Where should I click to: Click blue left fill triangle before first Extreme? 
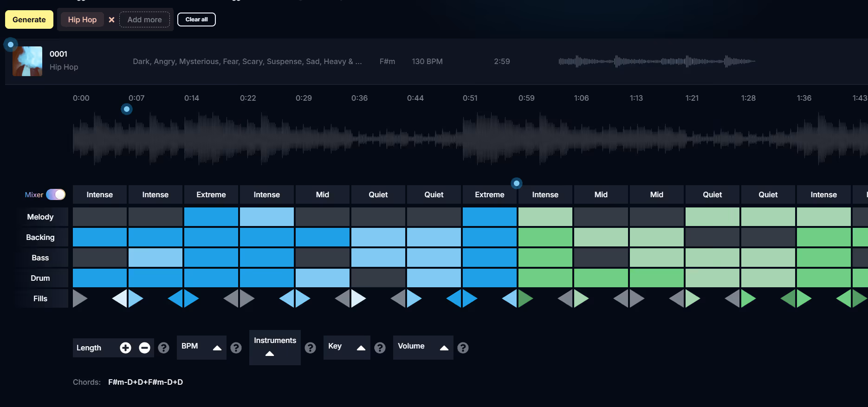tap(176, 298)
